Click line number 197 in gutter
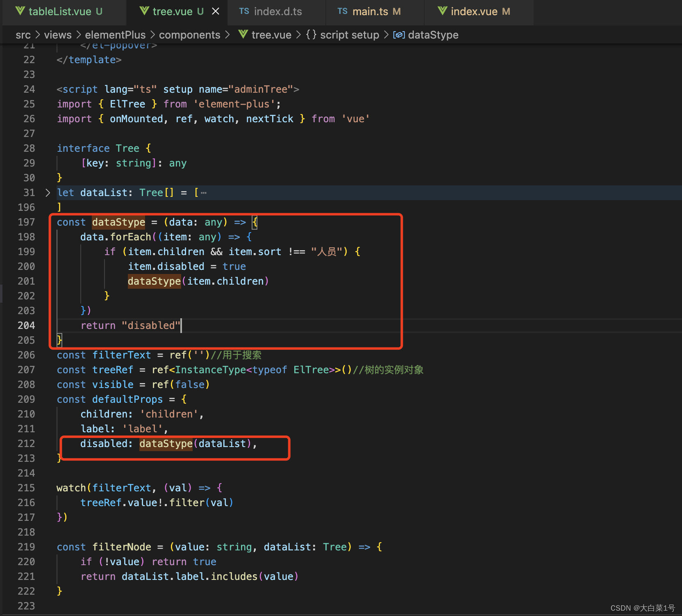 click(x=26, y=222)
